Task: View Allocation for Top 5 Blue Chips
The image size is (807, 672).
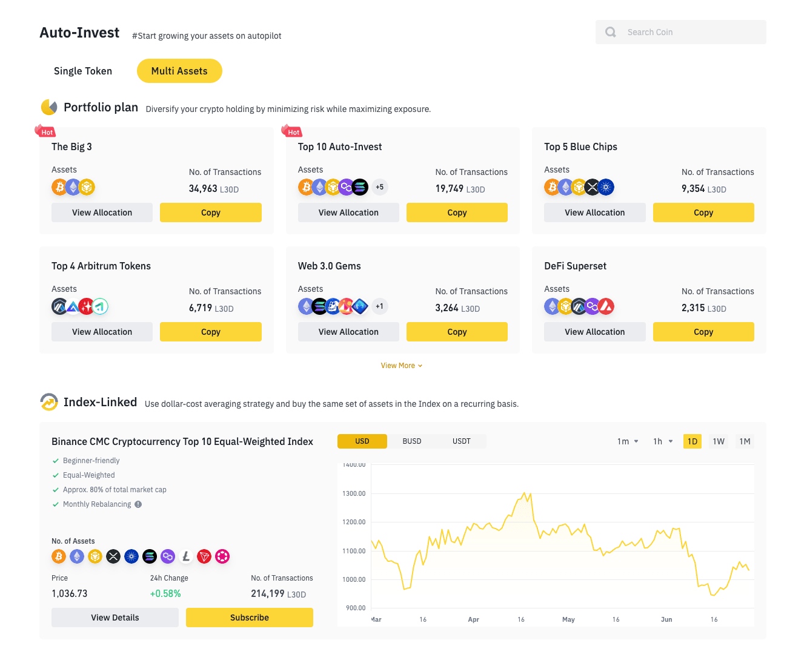Action: (595, 212)
